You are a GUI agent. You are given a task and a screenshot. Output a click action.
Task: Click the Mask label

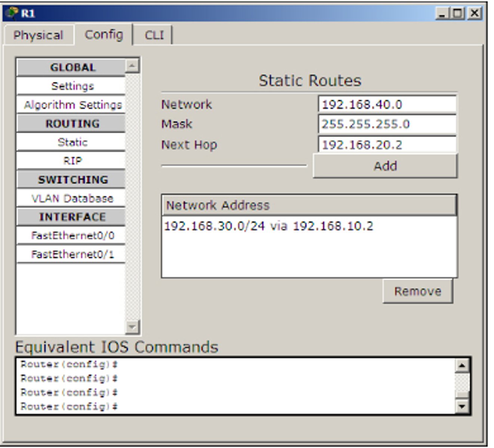coord(177,124)
